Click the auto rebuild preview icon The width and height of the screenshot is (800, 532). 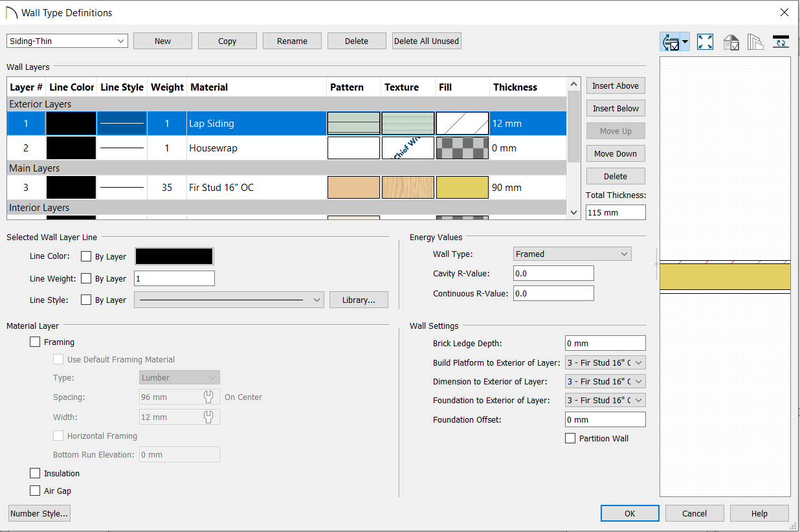tap(670, 42)
